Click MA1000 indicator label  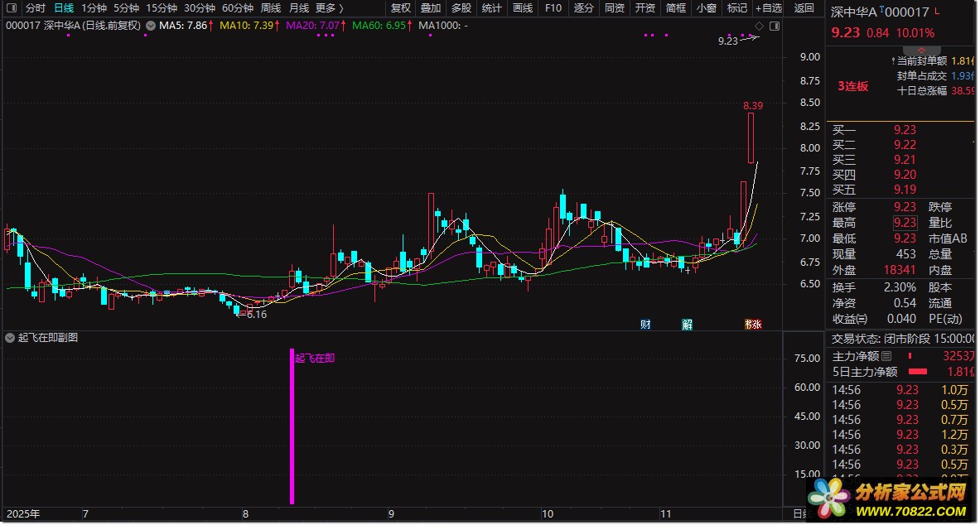(443, 26)
